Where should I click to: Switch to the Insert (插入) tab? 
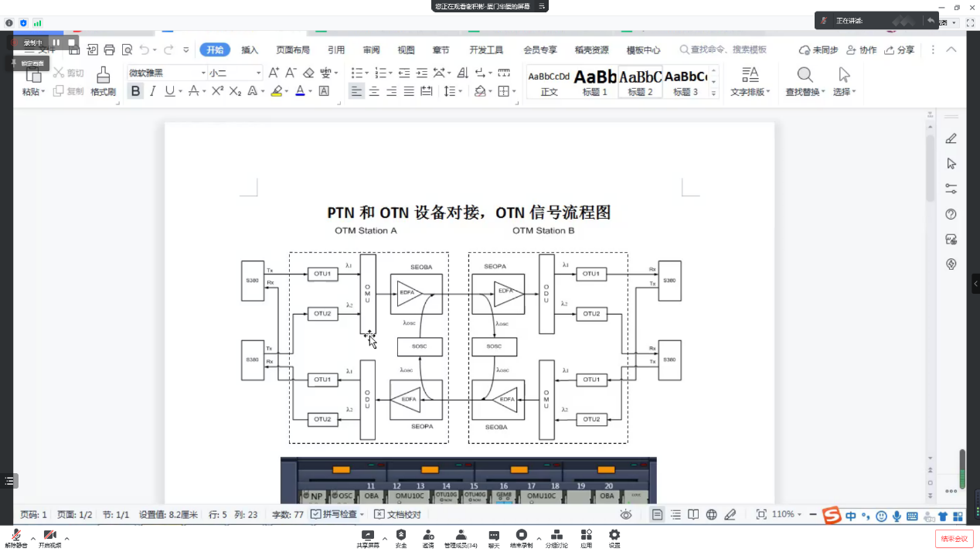click(x=250, y=50)
